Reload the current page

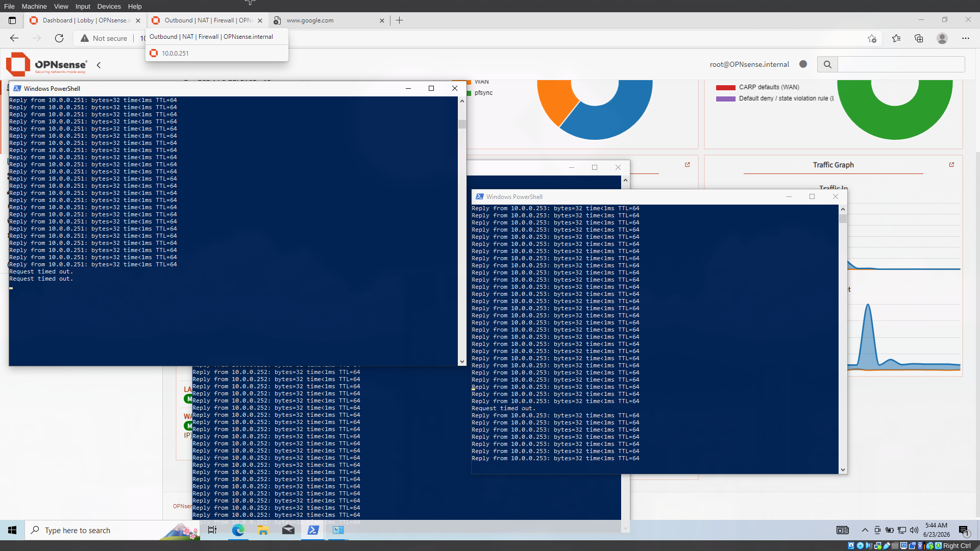point(59,38)
